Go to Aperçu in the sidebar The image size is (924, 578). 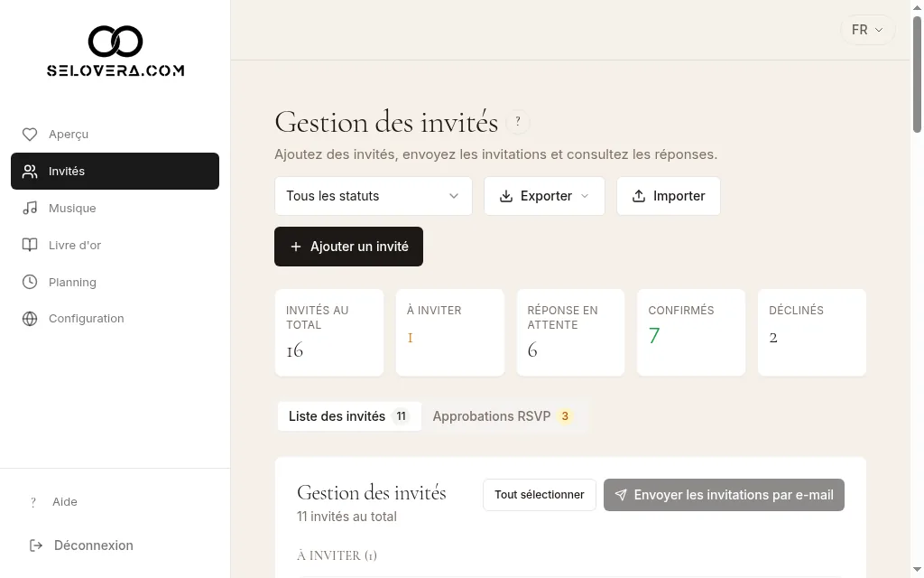pyautogui.click(x=115, y=135)
